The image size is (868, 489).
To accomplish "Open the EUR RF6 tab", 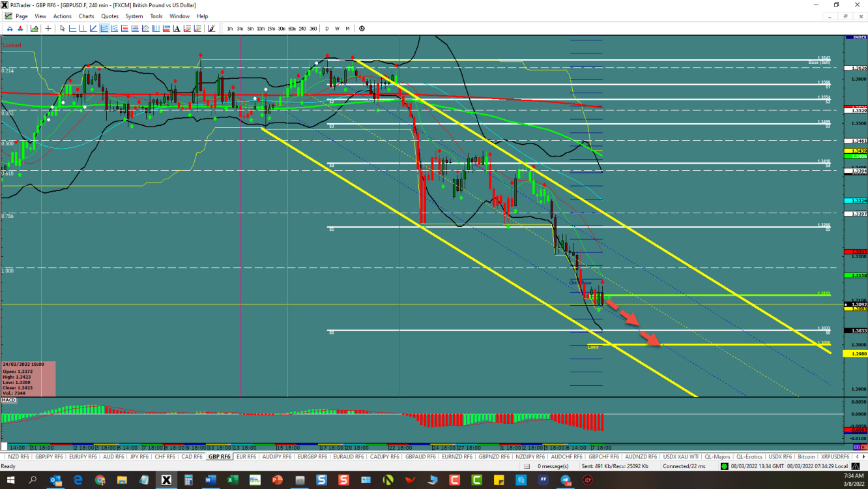I will click(246, 456).
